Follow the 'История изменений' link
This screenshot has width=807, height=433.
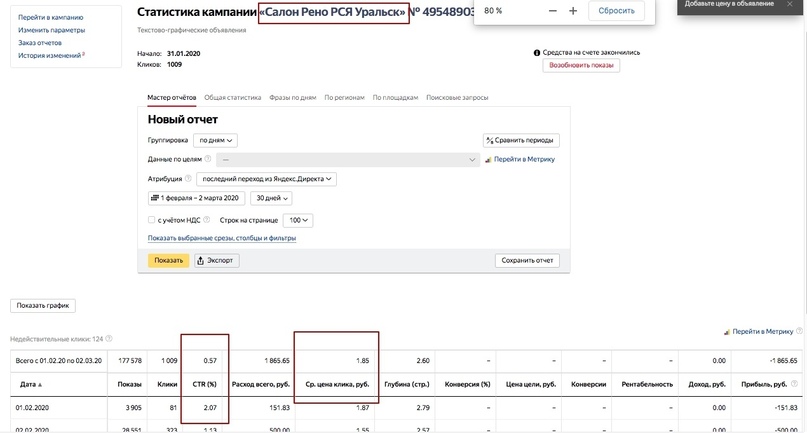[49, 56]
